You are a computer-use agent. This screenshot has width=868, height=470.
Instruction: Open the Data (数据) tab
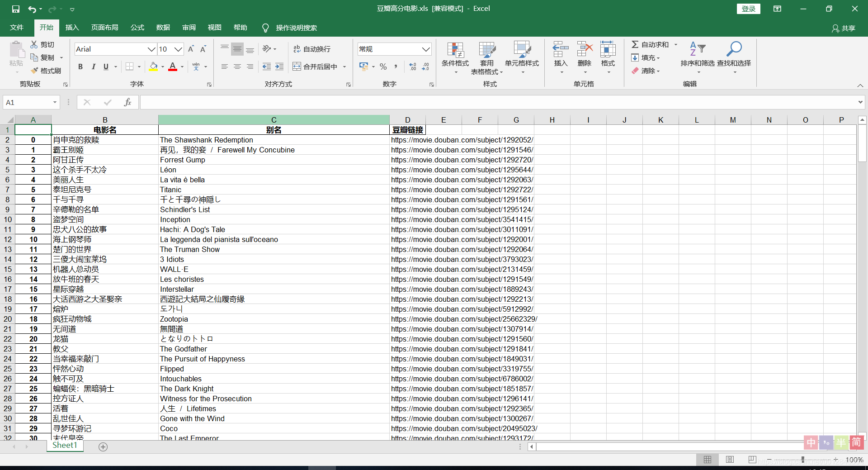point(163,28)
